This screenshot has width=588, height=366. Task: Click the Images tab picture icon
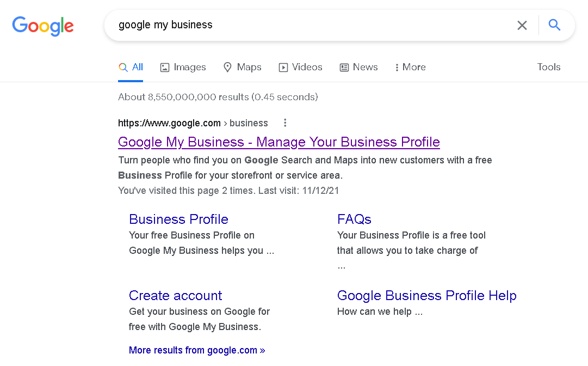[x=165, y=68]
